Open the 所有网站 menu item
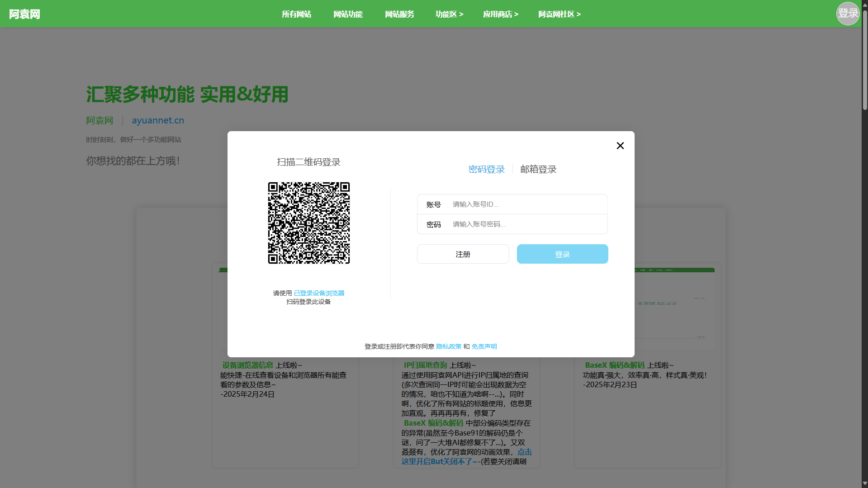This screenshot has width=868, height=488. [x=296, y=14]
